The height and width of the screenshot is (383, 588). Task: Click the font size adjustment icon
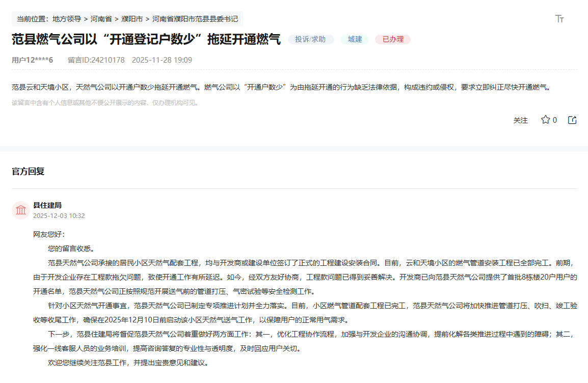point(559,19)
